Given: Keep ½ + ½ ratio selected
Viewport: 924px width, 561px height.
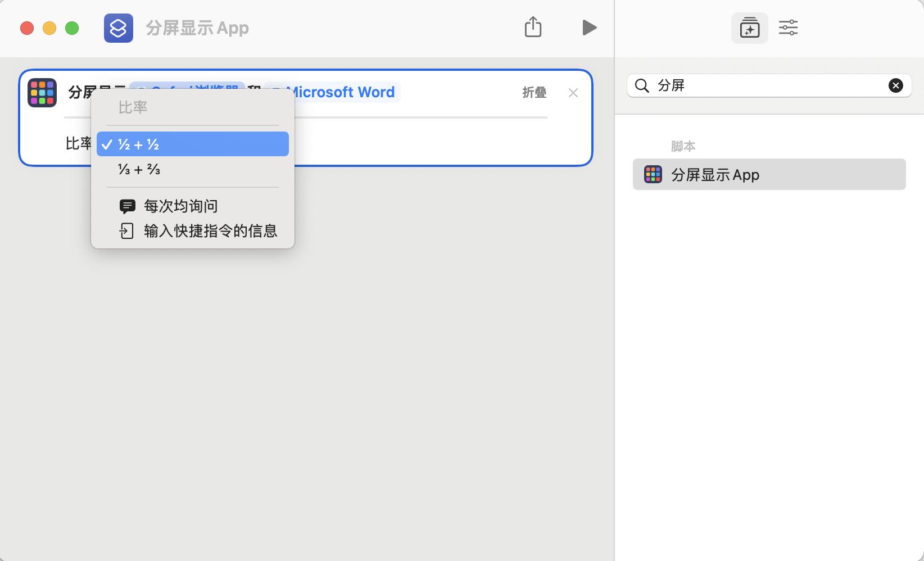Looking at the screenshot, I should click(x=193, y=144).
